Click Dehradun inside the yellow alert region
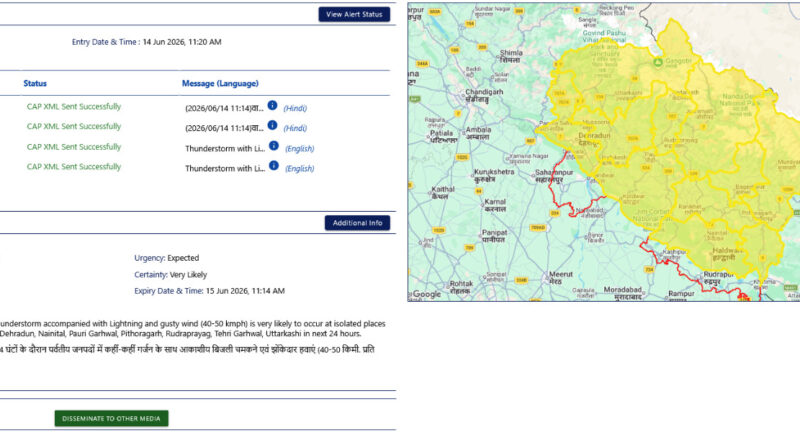This screenshot has height=445, width=800. point(594,138)
